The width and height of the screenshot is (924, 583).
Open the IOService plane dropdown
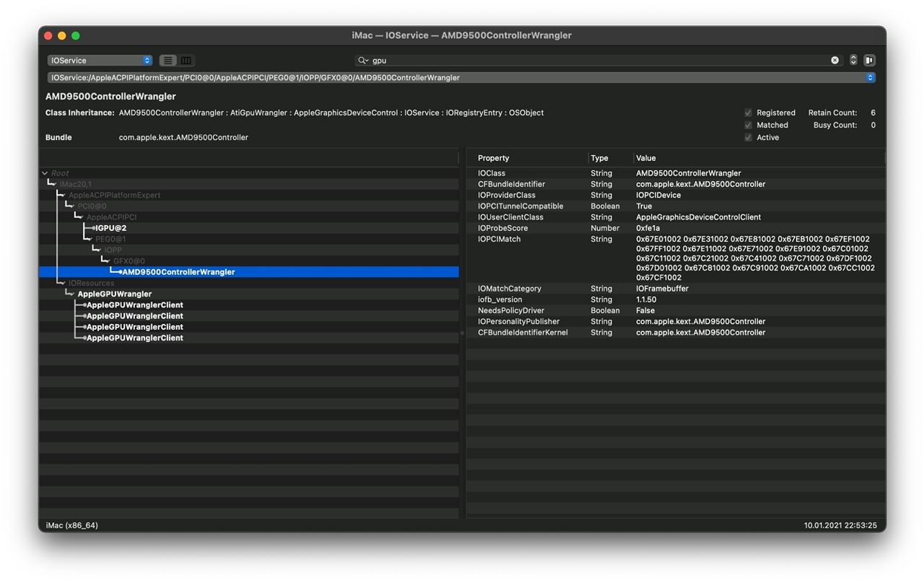pos(100,61)
